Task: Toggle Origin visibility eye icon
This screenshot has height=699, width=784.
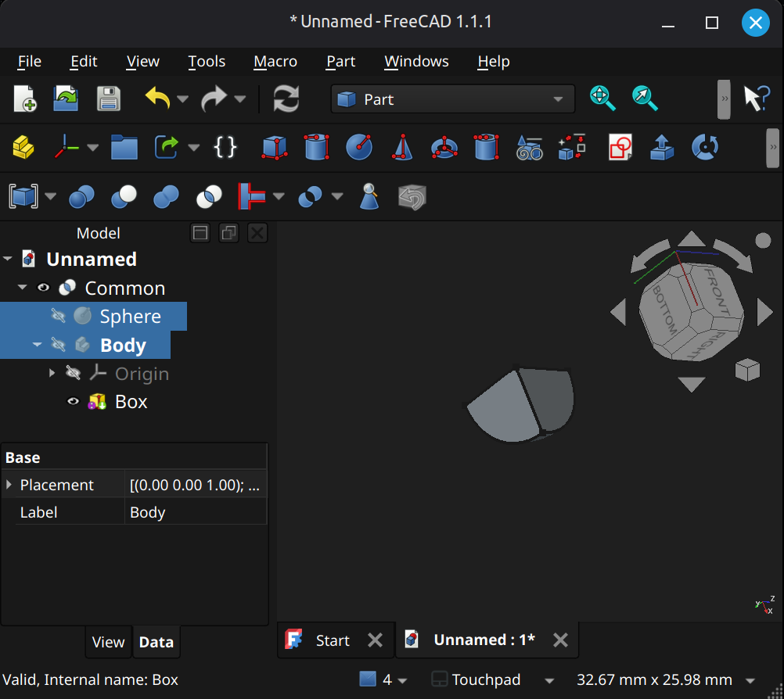Action: [x=73, y=373]
